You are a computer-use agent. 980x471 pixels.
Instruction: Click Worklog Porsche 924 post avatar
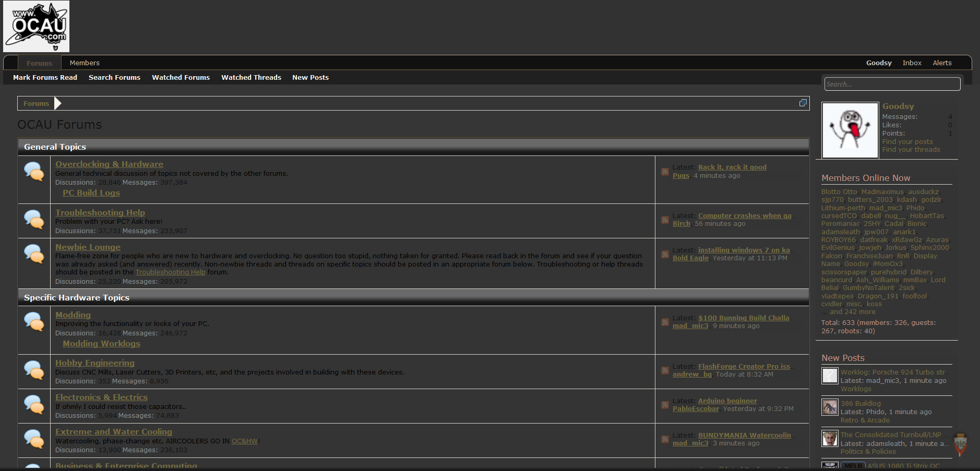click(x=830, y=376)
